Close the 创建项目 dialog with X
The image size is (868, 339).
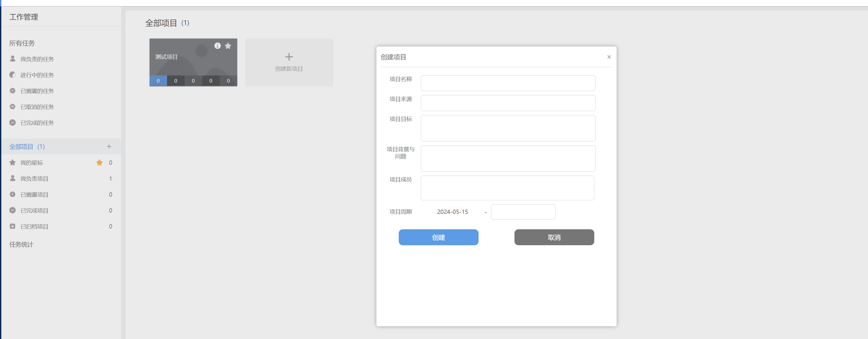(x=609, y=57)
